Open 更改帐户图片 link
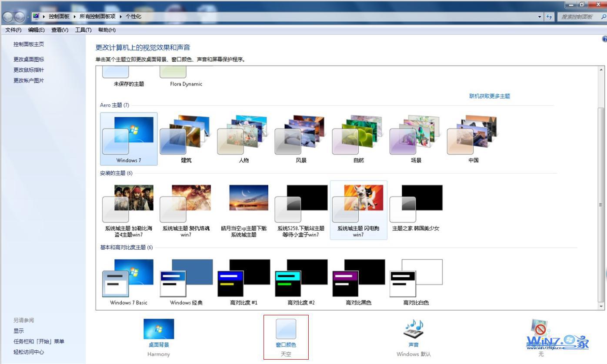This screenshot has height=364, width=607. point(29,80)
